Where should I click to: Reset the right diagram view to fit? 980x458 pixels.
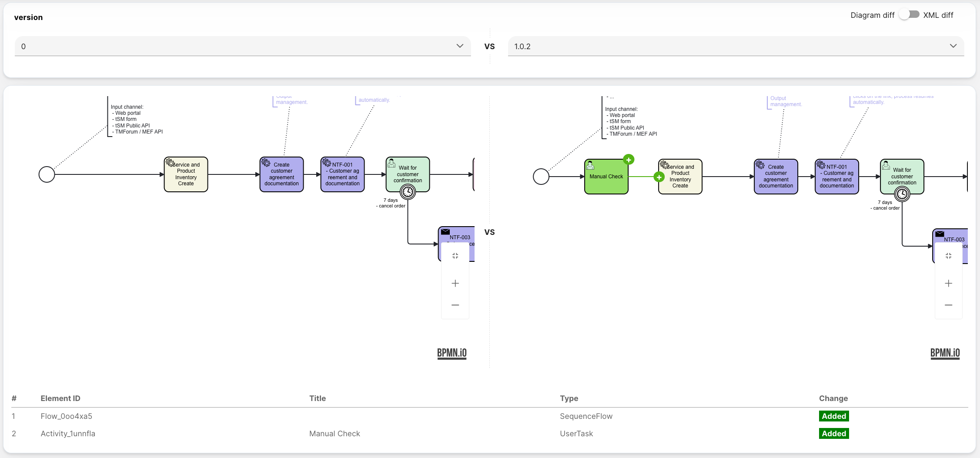pyautogui.click(x=948, y=256)
